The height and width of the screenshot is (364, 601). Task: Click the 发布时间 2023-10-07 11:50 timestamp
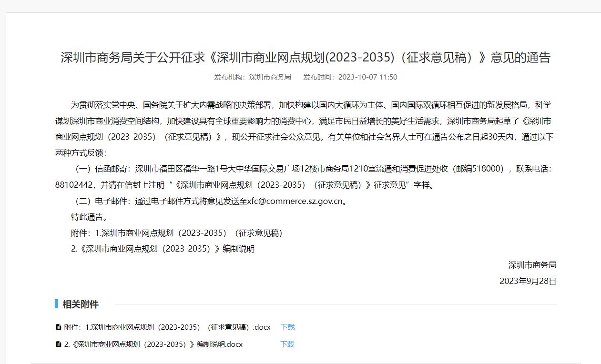[x=350, y=77]
